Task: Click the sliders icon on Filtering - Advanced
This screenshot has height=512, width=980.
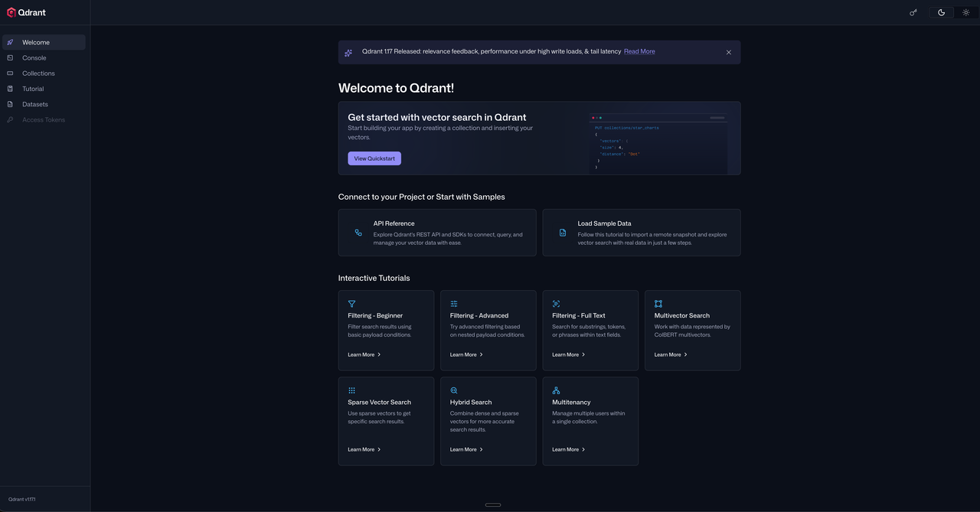Action: [454, 304]
